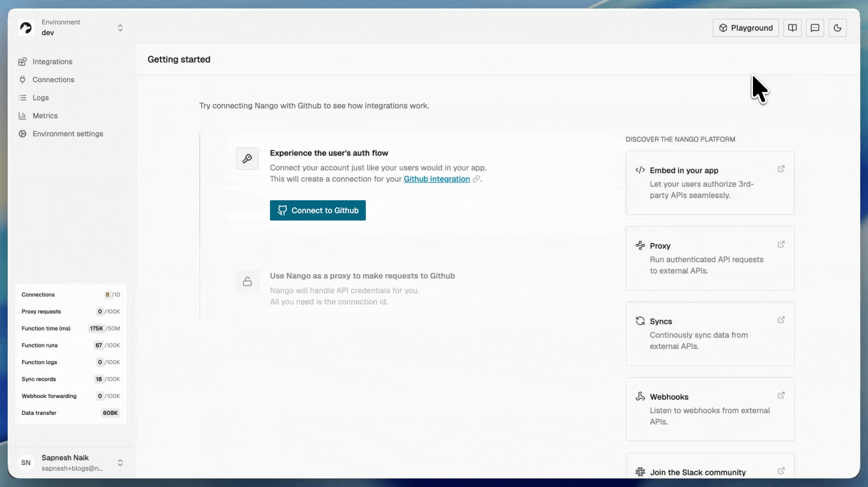The height and width of the screenshot is (487, 868).
Task: Click the Proxy card route icon
Action: [640, 245]
